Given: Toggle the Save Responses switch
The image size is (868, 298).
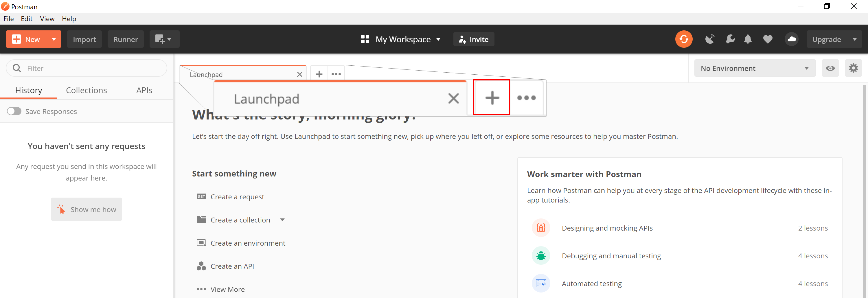Looking at the screenshot, I should [x=14, y=111].
